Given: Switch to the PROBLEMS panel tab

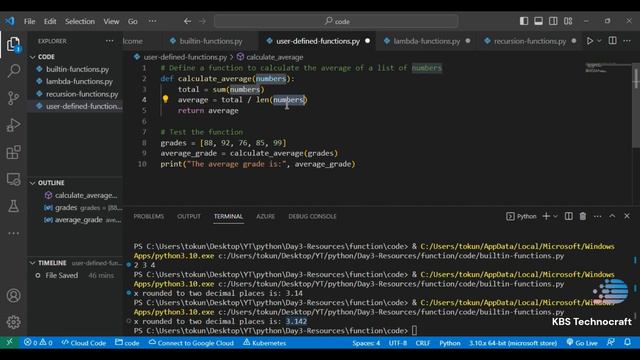Looking at the screenshot, I should click(149, 216).
